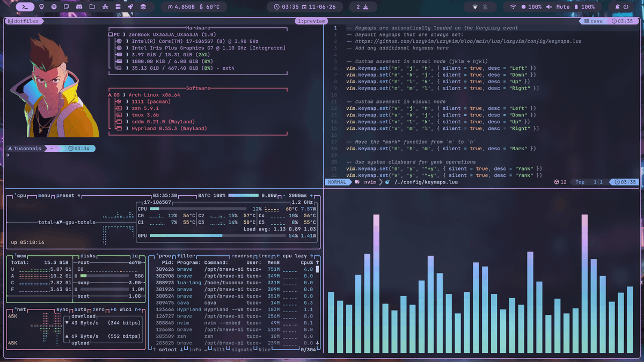Click the battery 100% indicator

[584, 7]
